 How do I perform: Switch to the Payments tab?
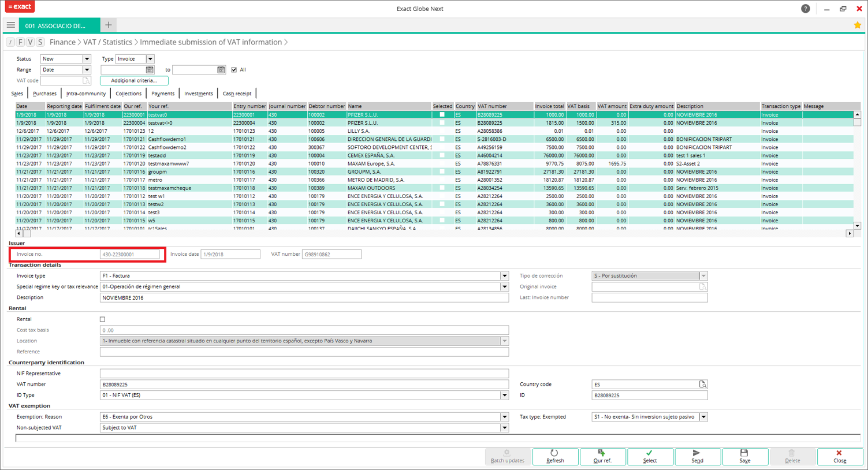click(x=163, y=94)
